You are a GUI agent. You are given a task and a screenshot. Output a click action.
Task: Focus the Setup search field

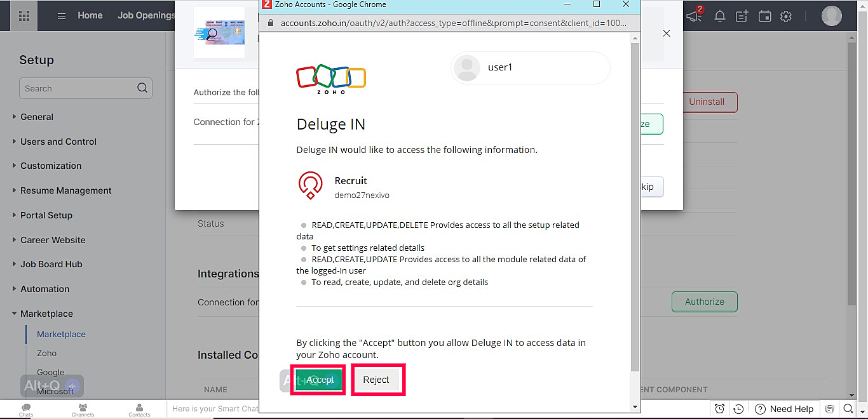tap(86, 88)
